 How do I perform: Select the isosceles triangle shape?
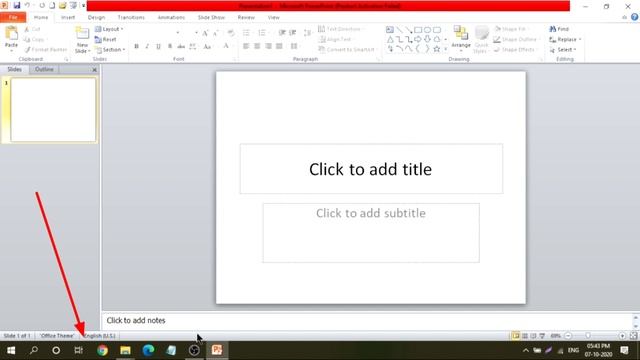coord(390,39)
